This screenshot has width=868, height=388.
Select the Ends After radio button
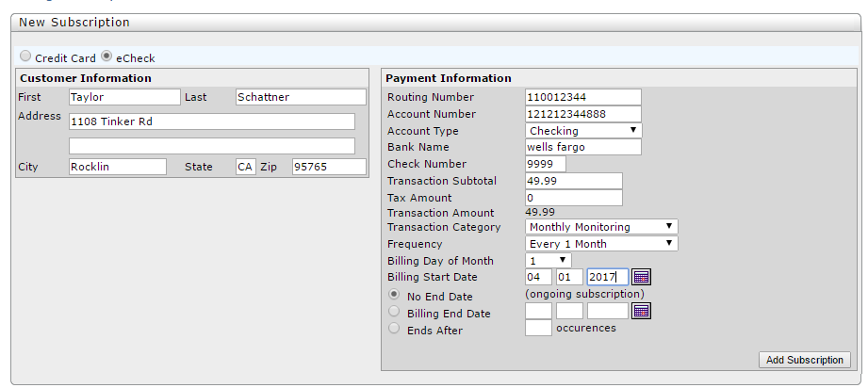[395, 329]
